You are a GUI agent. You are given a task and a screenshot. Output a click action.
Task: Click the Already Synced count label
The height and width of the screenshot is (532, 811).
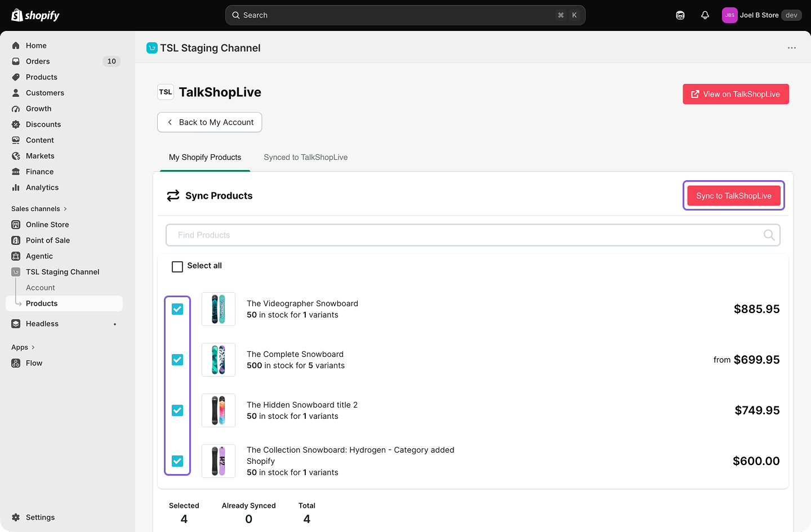tap(249, 506)
